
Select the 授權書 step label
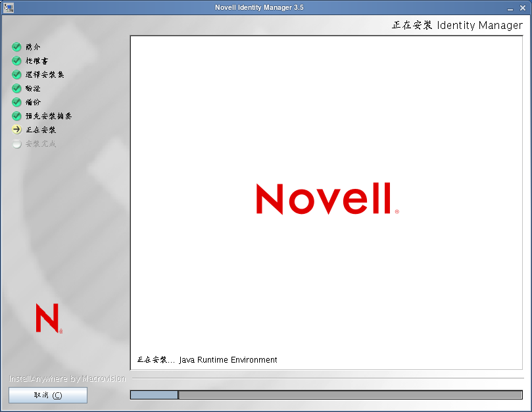(37, 61)
